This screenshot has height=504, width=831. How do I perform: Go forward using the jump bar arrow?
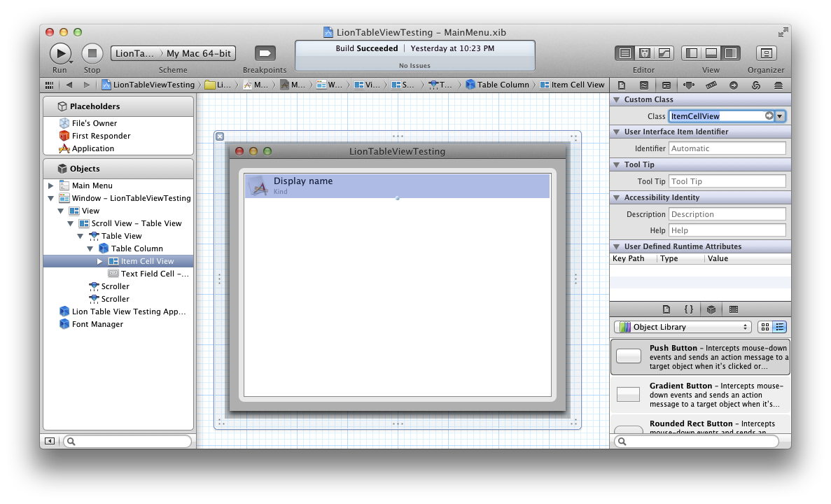[86, 85]
